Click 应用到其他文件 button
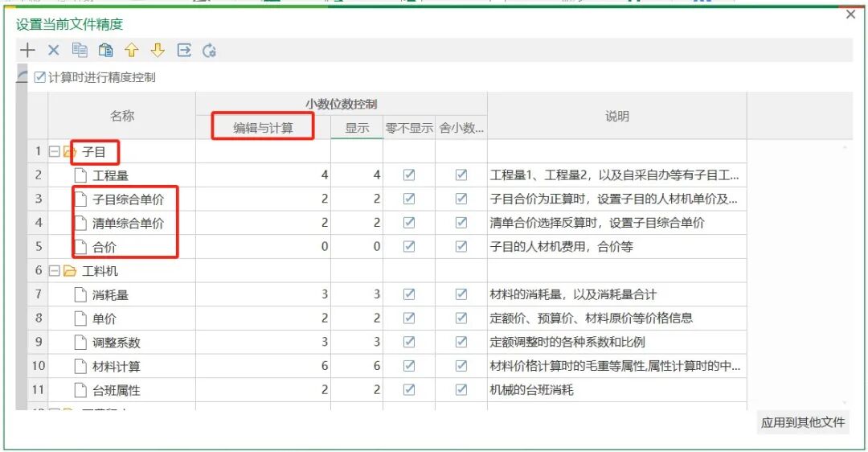This screenshot has width=868, height=452. coord(803,422)
